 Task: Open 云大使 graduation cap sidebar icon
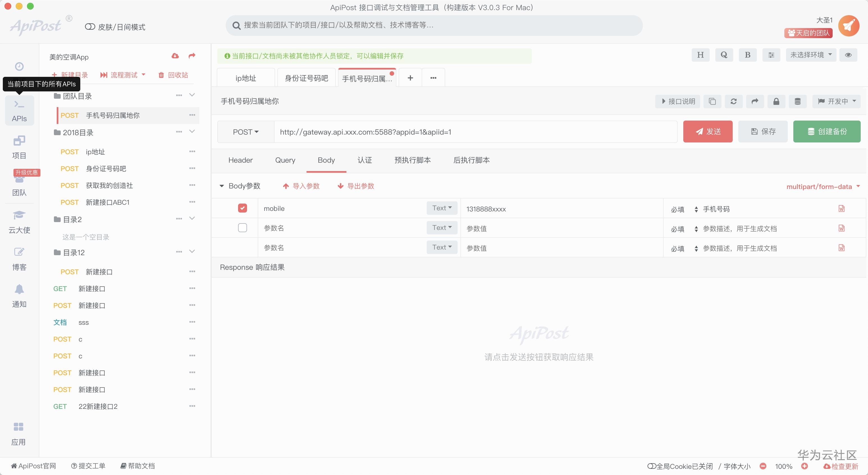pyautogui.click(x=19, y=215)
